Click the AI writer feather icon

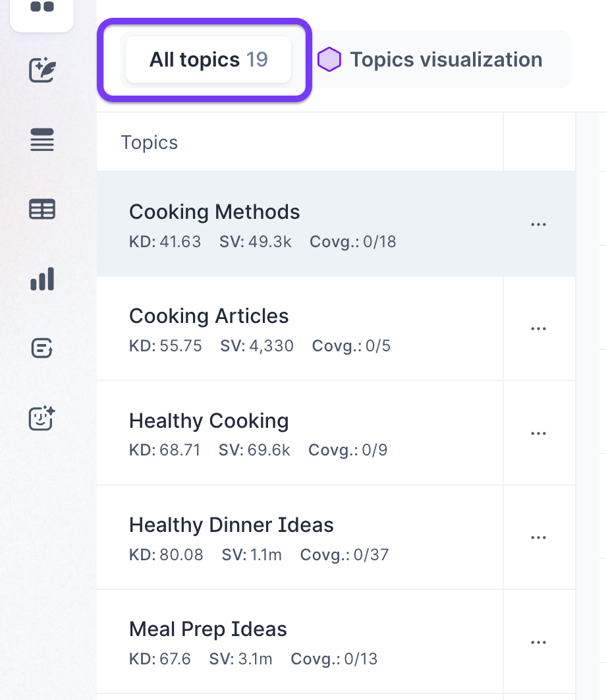click(x=42, y=70)
